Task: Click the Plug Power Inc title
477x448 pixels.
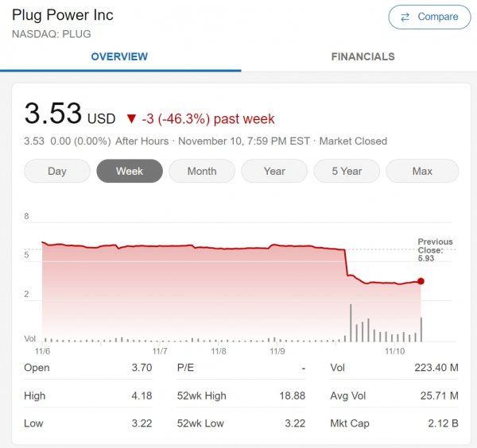Action: [x=63, y=15]
